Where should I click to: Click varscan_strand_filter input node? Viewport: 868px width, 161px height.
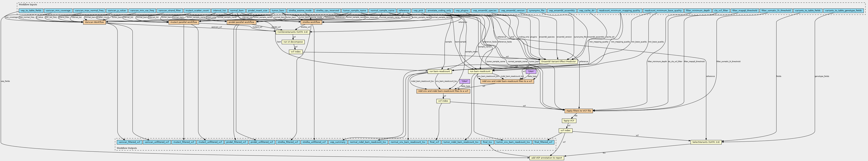tap(170, 11)
